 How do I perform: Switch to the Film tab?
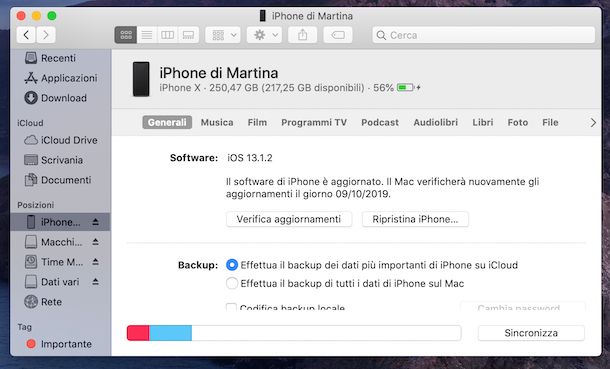257,122
